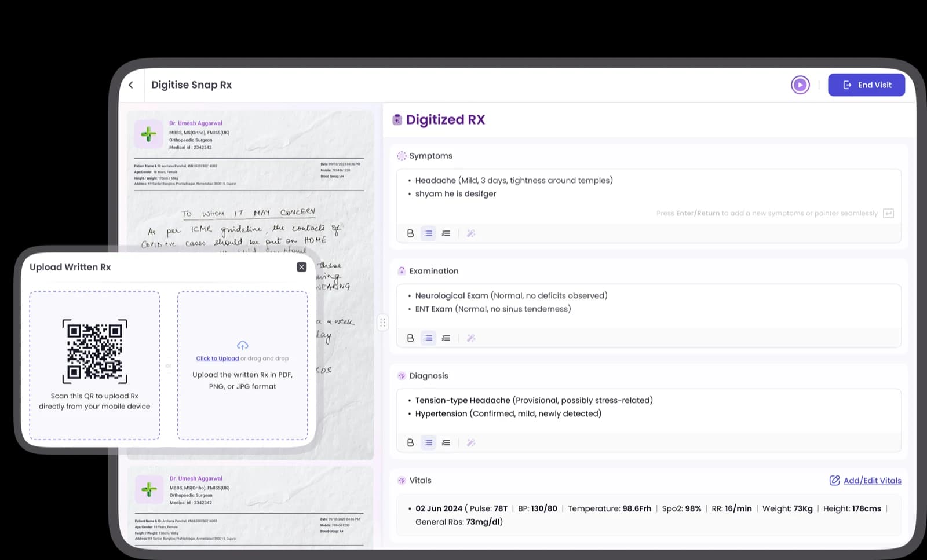Image resolution: width=927 pixels, height=560 pixels.
Task: Click the Headache symptom line
Action: pyautogui.click(x=513, y=181)
